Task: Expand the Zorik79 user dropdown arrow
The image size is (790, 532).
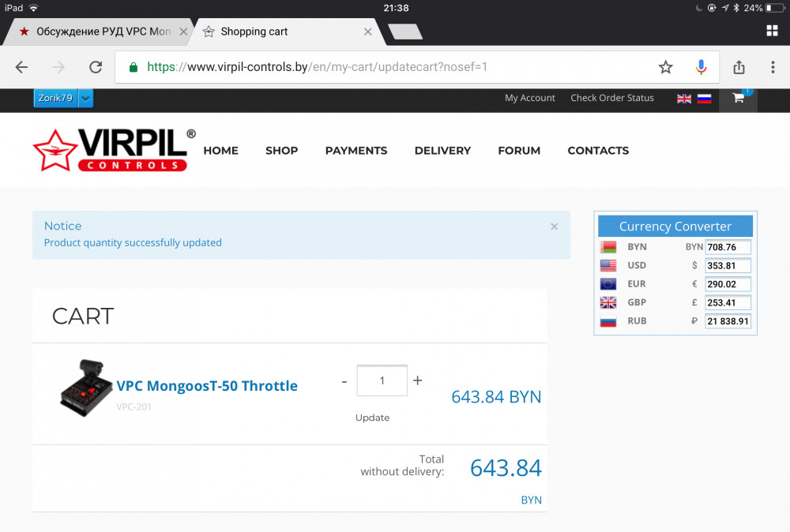Action: 86,98
